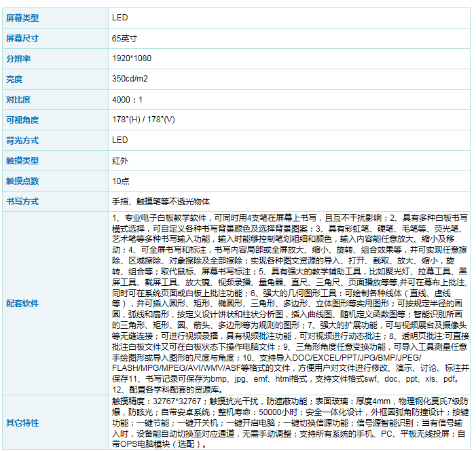Click the line beginning FLASH/MPG/MPEG/AVI/WMV/ASF
The height and width of the screenshot is (451, 476).
click(x=291, y=368)
